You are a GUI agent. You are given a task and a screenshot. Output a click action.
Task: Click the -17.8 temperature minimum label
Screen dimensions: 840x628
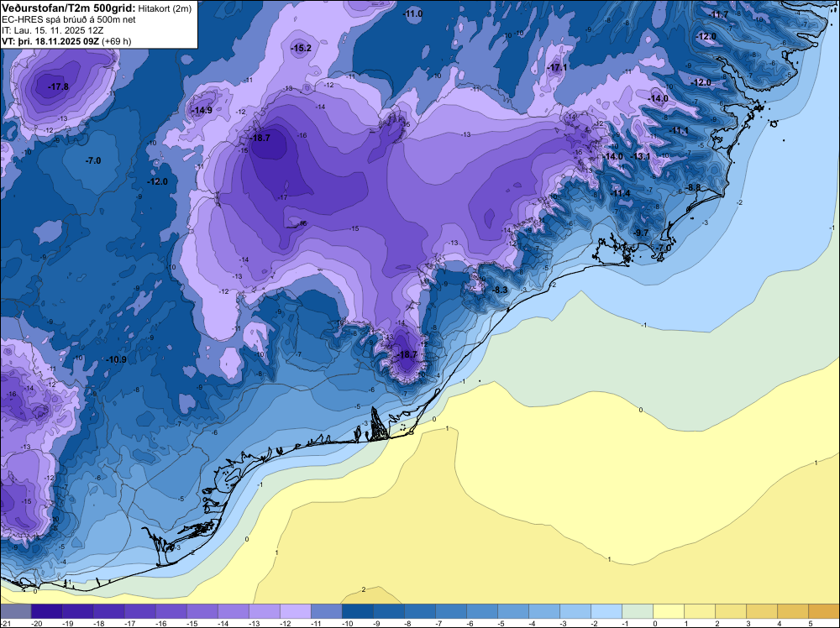(x=59, y=86)
